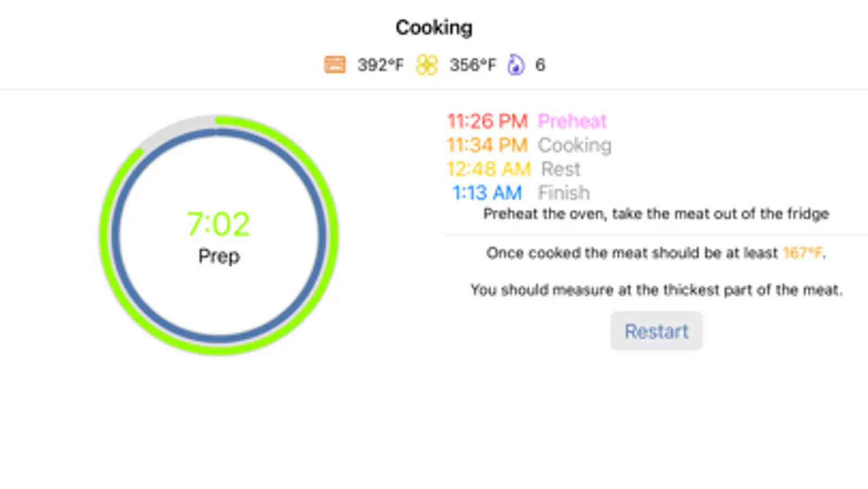Click the orange oven icon
Screen dimensions: 868x489
click(x=335, y=65)
